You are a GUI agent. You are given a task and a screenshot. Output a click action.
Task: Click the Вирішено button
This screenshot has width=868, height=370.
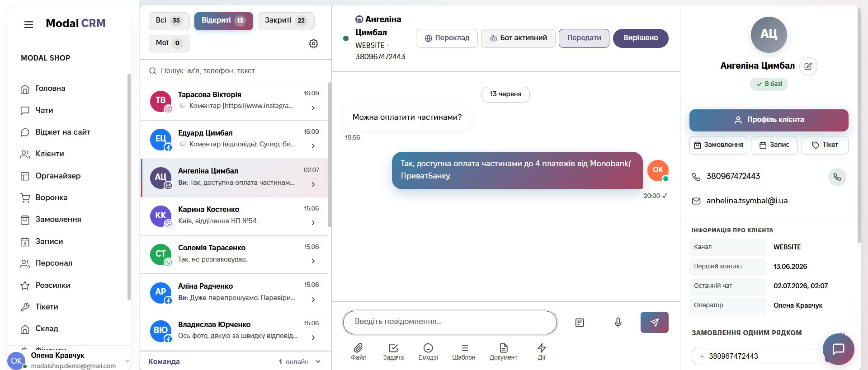[641, 38]
